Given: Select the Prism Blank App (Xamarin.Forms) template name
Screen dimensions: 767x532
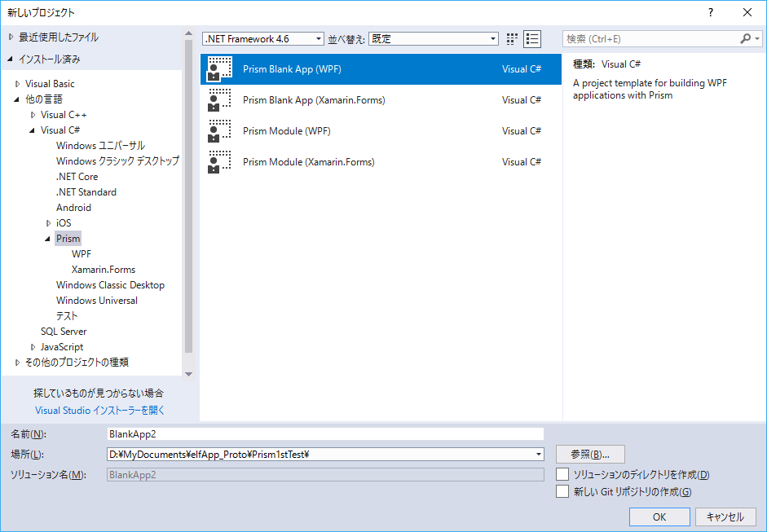Looking at the screenshot, I should pyautogui.click(x=314, y=100).
